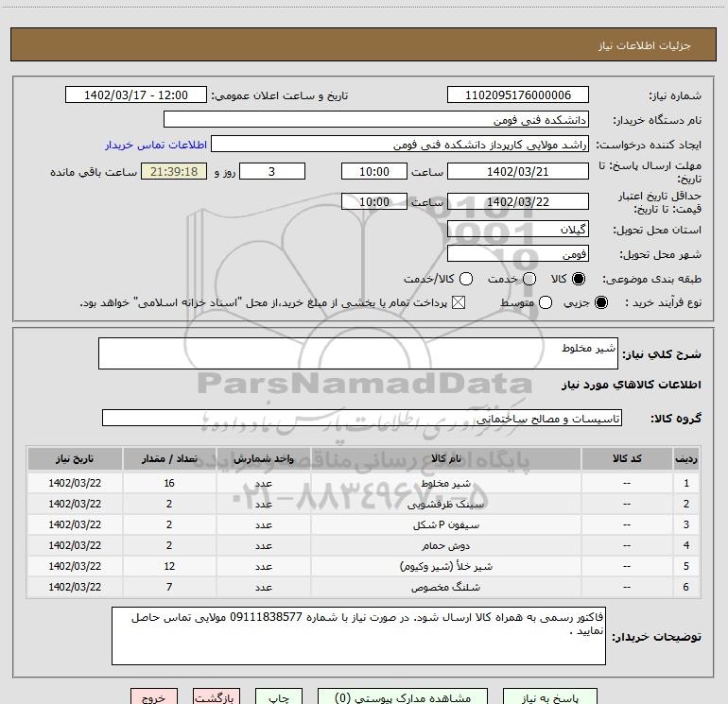
Task: Click the تعداد / مقدار column header
Action: tap(169, 458)
